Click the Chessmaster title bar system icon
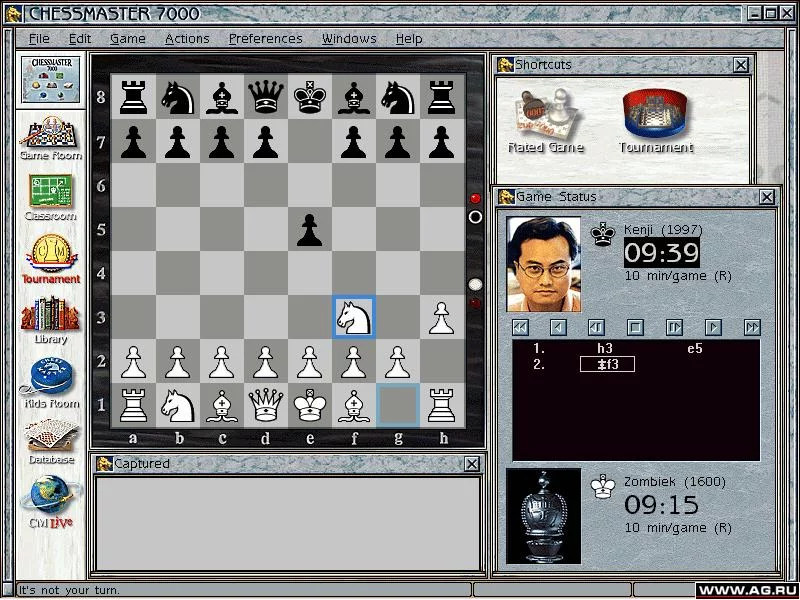The width and height of the screenshot is (800, 600). 14,14
